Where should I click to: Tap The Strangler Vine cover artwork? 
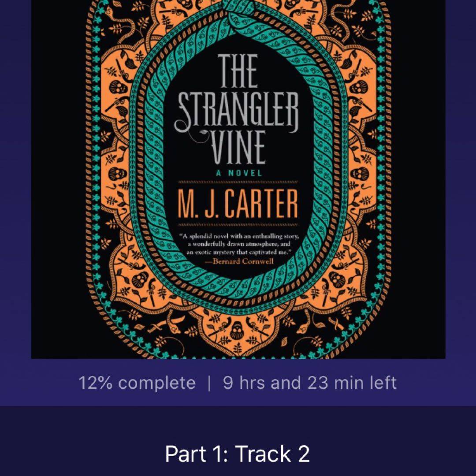tap(238, 179)
